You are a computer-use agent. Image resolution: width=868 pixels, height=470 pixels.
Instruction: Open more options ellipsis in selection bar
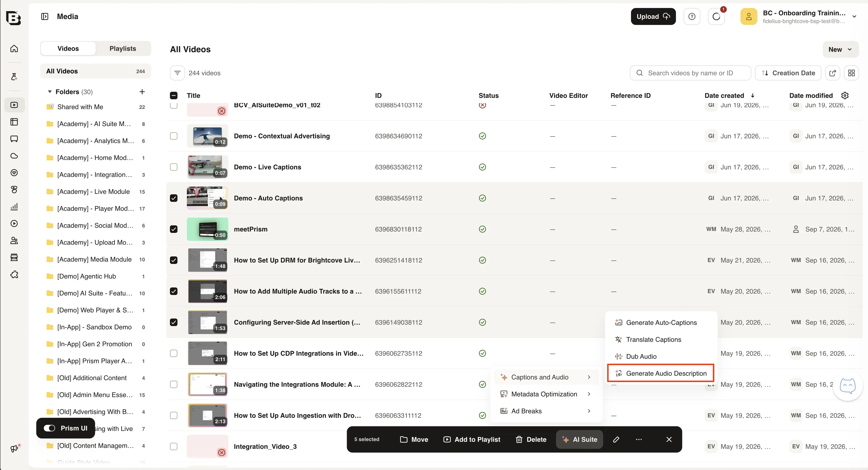(639, 439)
